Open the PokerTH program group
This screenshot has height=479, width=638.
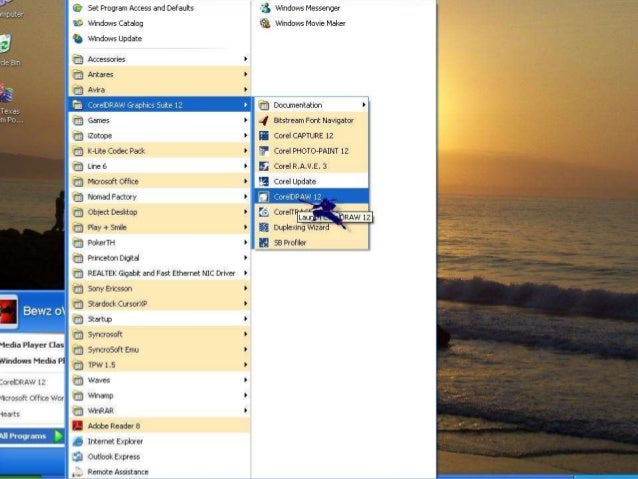tap(160, 243)
